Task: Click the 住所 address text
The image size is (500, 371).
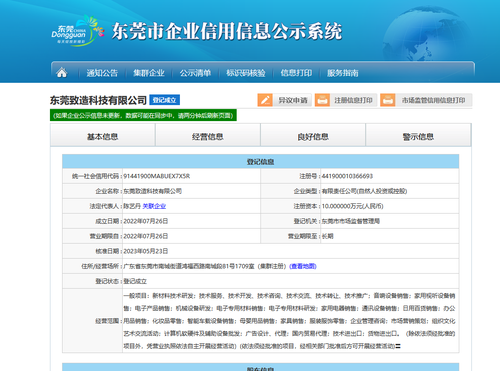Action: 205,266
